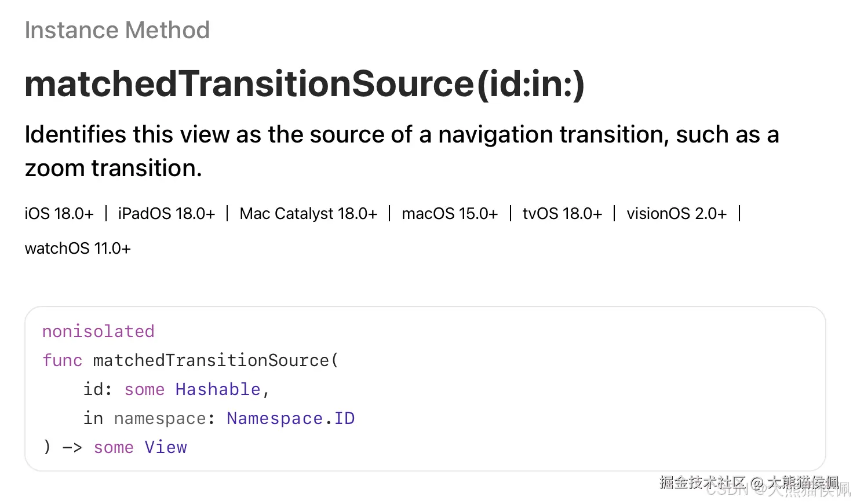Click the Instance Method eyebrow label

tap(117, 30)
